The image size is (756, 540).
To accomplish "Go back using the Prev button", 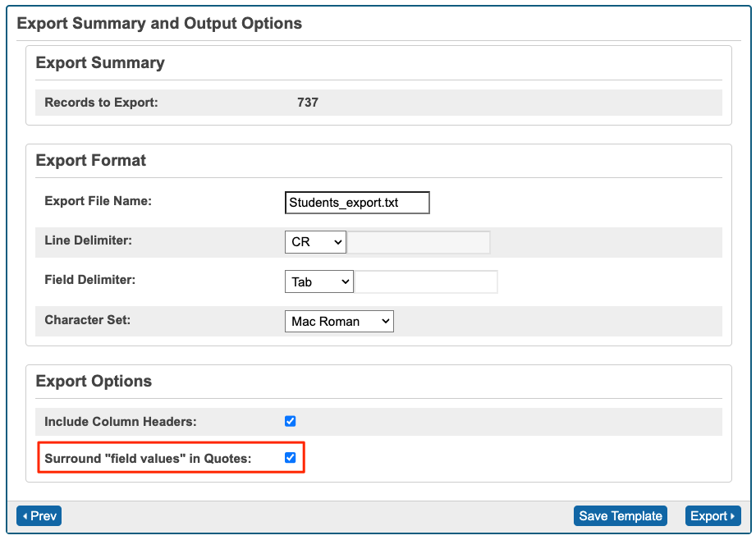I will pyautogui.click(x=38, y=515).
